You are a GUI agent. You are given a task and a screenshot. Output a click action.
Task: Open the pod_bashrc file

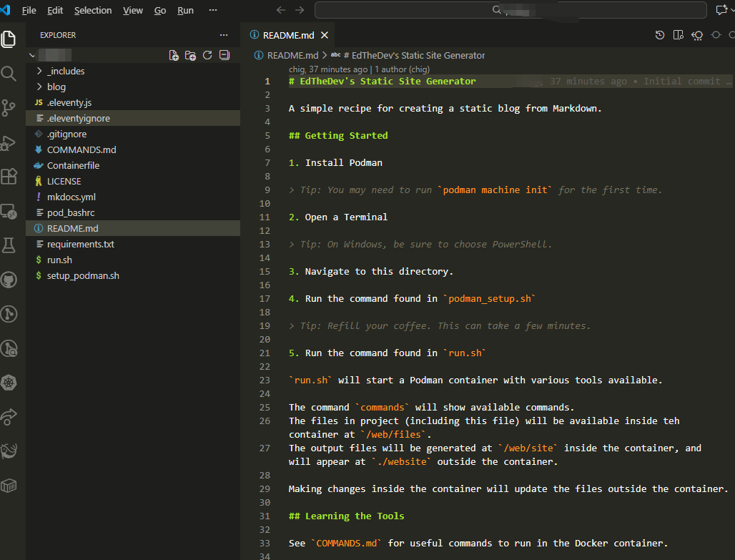[x=71, y=212]
